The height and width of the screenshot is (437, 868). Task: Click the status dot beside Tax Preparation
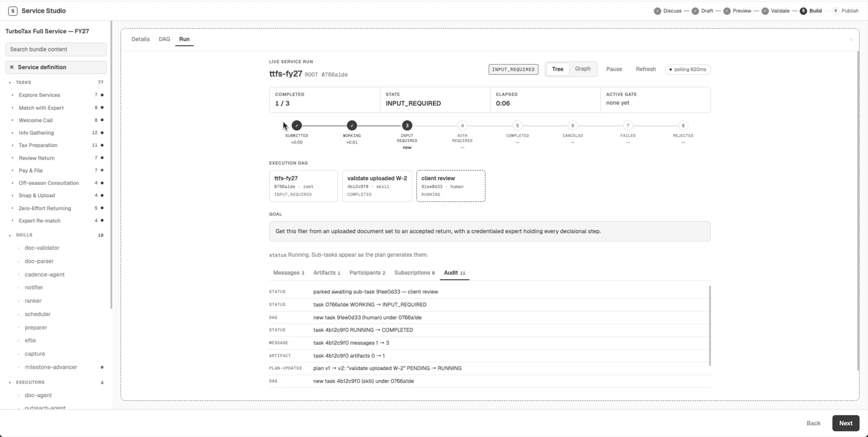[x=102, y=145]
